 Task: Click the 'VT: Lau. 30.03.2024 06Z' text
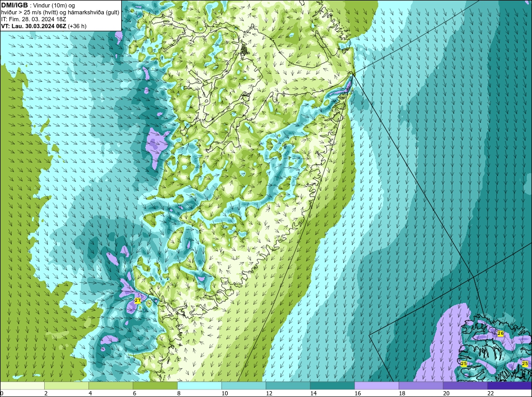34,26
